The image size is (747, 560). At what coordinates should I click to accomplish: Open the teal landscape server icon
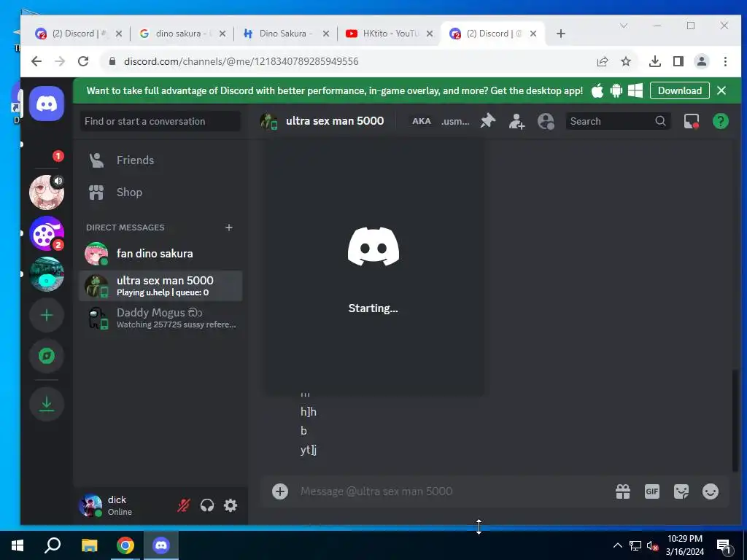(x=47, y=274)
